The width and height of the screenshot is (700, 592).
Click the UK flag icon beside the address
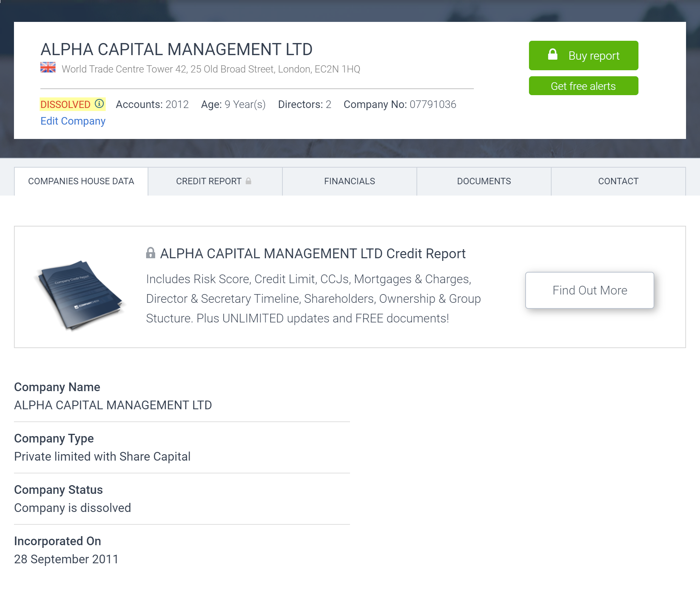tap(48, 68)
